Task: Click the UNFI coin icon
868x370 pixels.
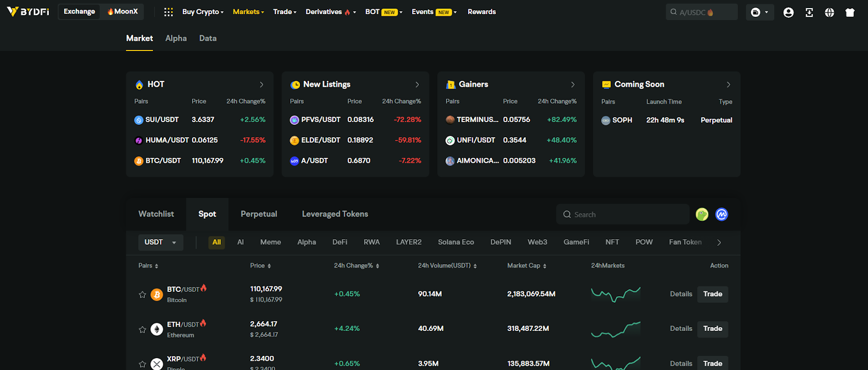Action: click(x=450, y=141)
